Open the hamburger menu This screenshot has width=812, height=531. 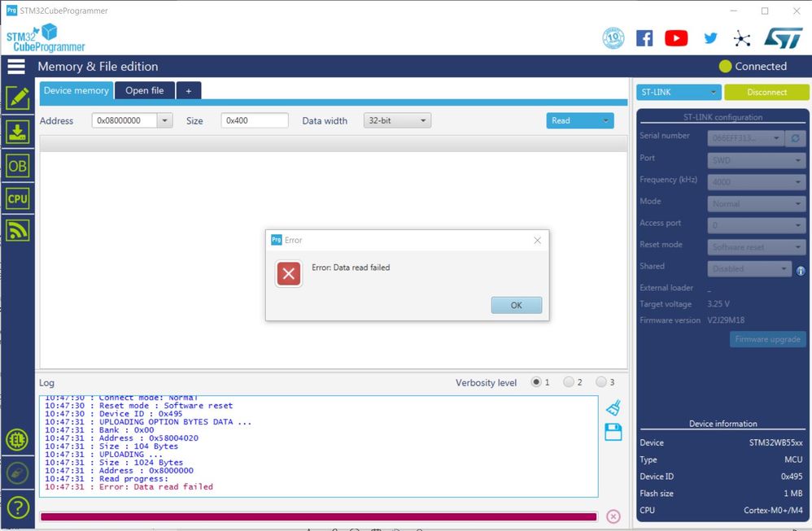coord(16,66)
